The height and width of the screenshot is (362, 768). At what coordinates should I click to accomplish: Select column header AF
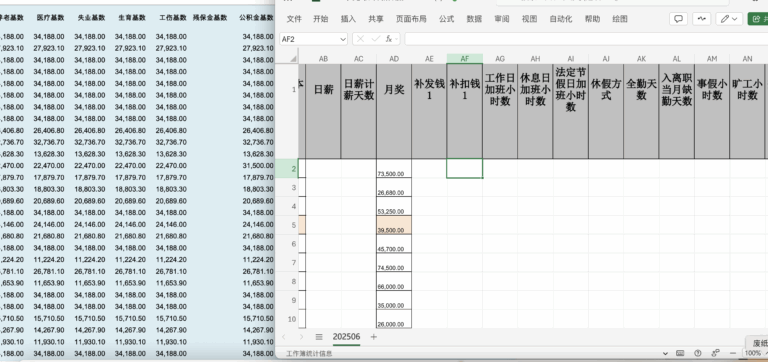tap(464, 59)
